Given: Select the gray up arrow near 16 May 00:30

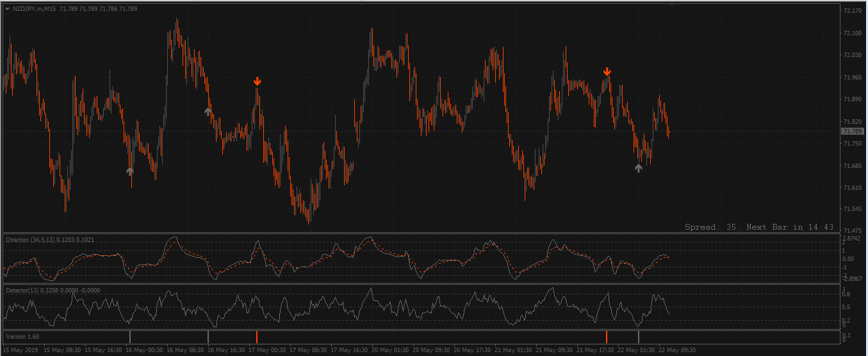Looking at the screenshot, I should coord(130,171).
